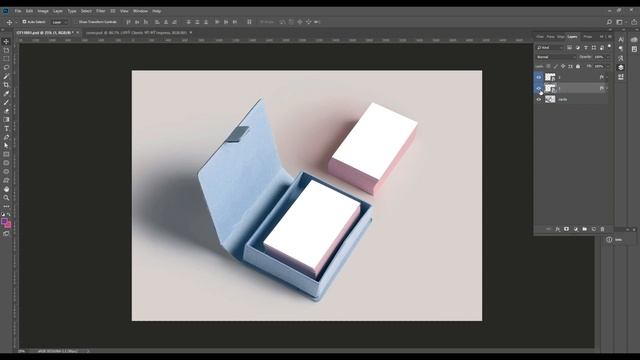Reset to default foreground and background colors
Screen dimensions: 640x360
[x=3, y=214]
